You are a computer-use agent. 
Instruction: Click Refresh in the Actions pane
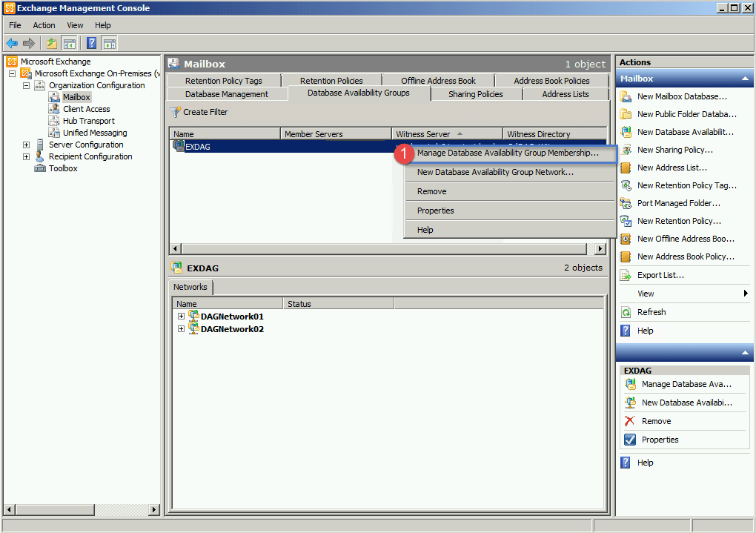click(651, 312)
